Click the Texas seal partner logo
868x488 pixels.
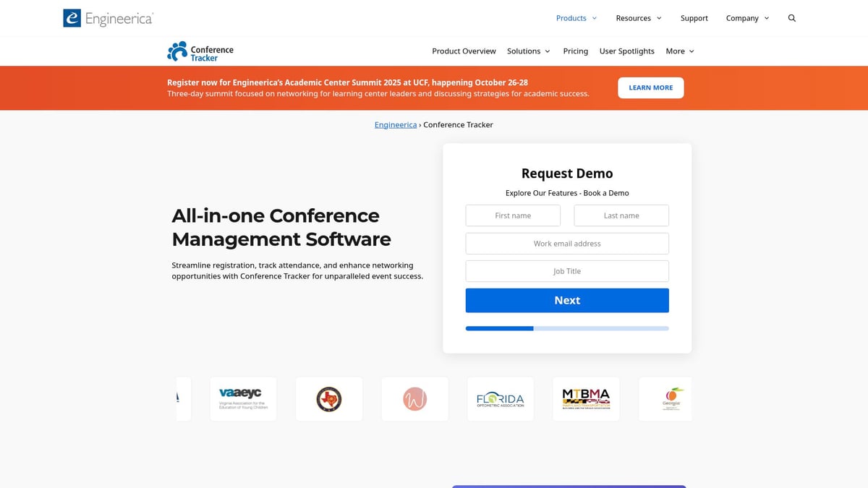(x=329, y=398)
